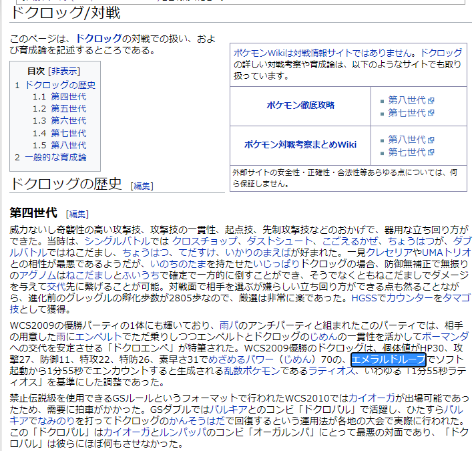The width and height of the screenshot is (476, 451).
Task: Open the エンペルト link after 雨に
Action: (x=98, y=337)
